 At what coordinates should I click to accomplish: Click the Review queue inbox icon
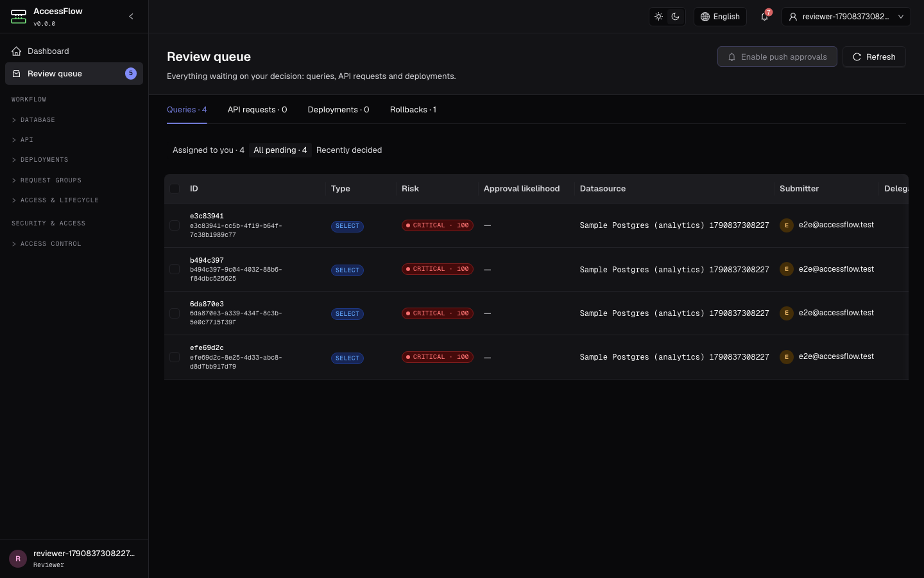pos(17,74)
